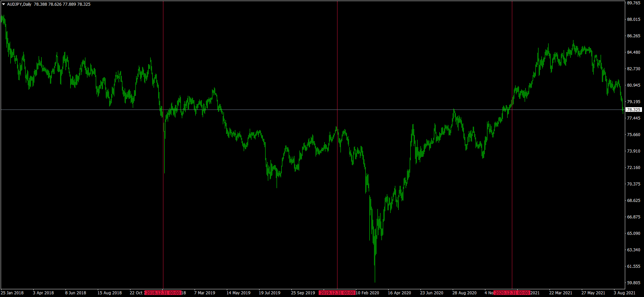Click the 25 Jan 2018 date label
Viewport: 644px width, 297px height.
point(12,293)
